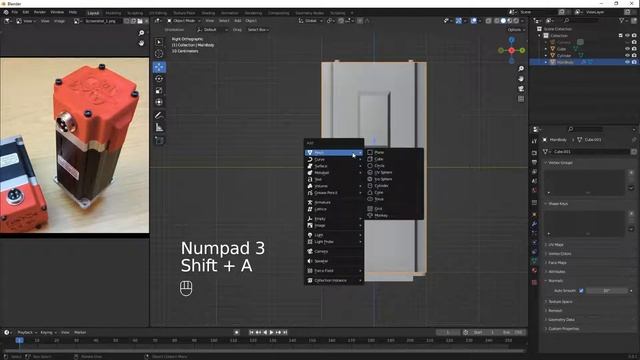Jump to the timeline start frame
The image size is (640, 360).
251,332
